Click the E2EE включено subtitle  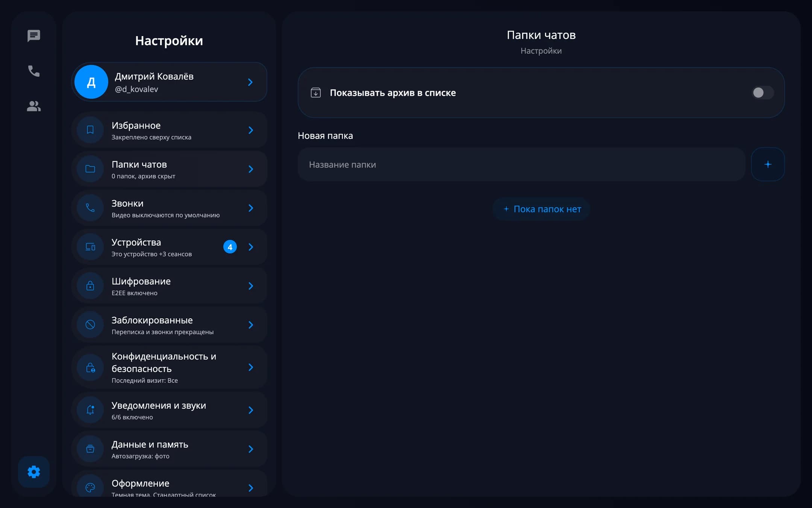coord(134,293)
